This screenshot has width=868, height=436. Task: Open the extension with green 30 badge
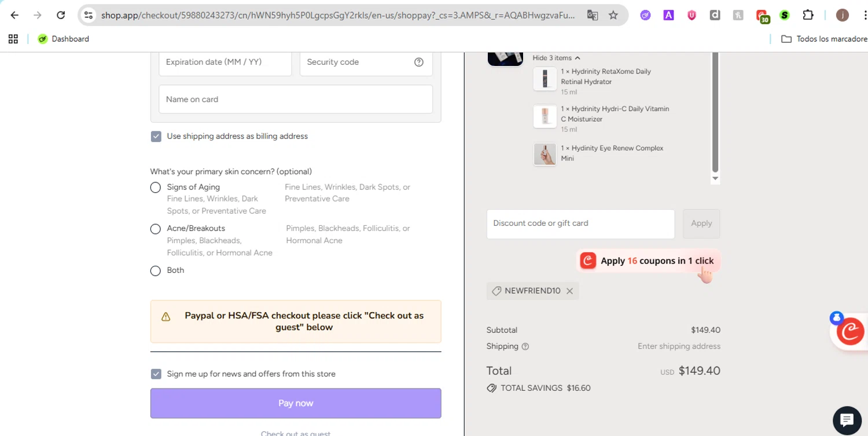(762, 16)
